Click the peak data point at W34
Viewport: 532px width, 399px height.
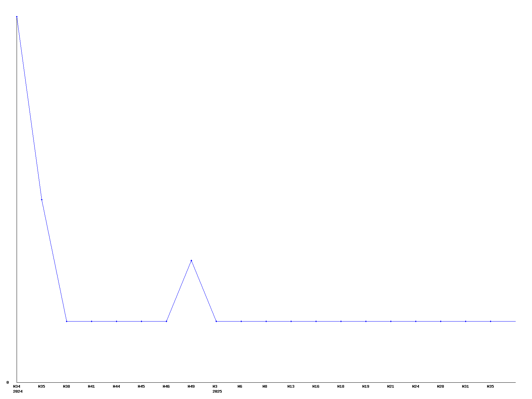point(17,17)
